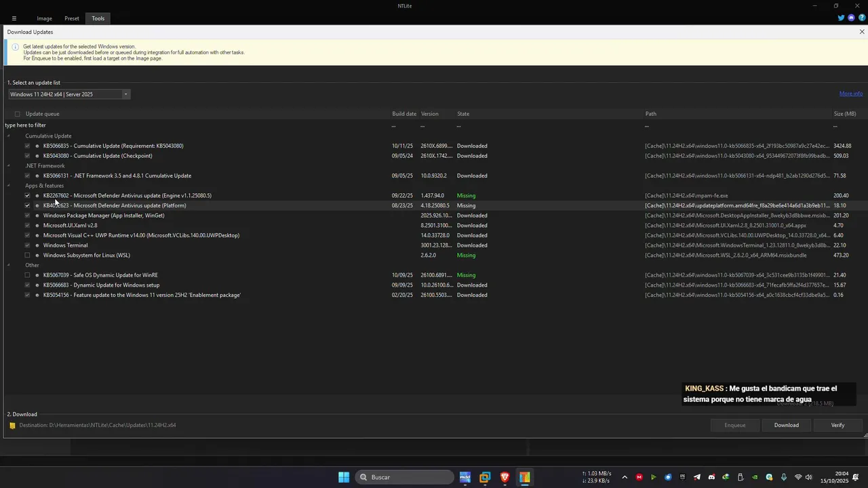Click the red MEGA tray icon
Screen dimensions: 868x488
click(x=639, y=477)
